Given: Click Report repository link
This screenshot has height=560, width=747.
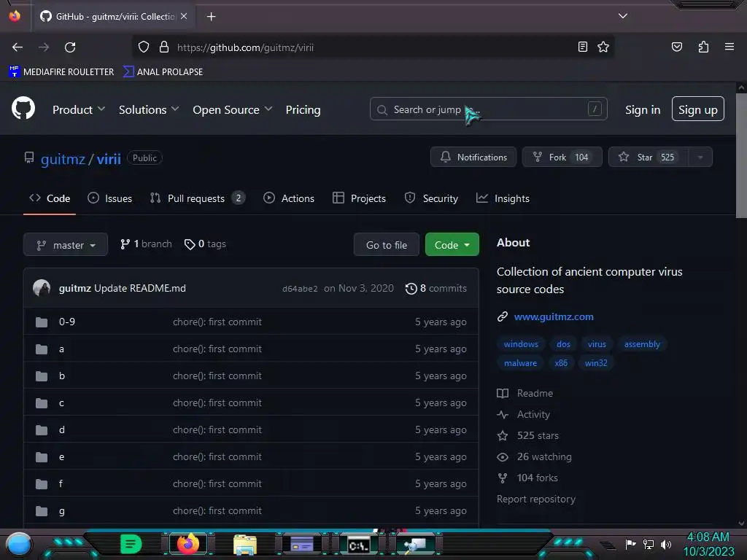Looking at the screenshot, I should (x=536, y=499).
